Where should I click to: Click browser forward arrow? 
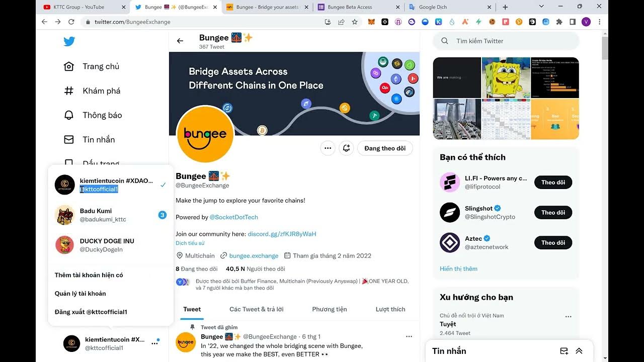(x=58, y=22)
